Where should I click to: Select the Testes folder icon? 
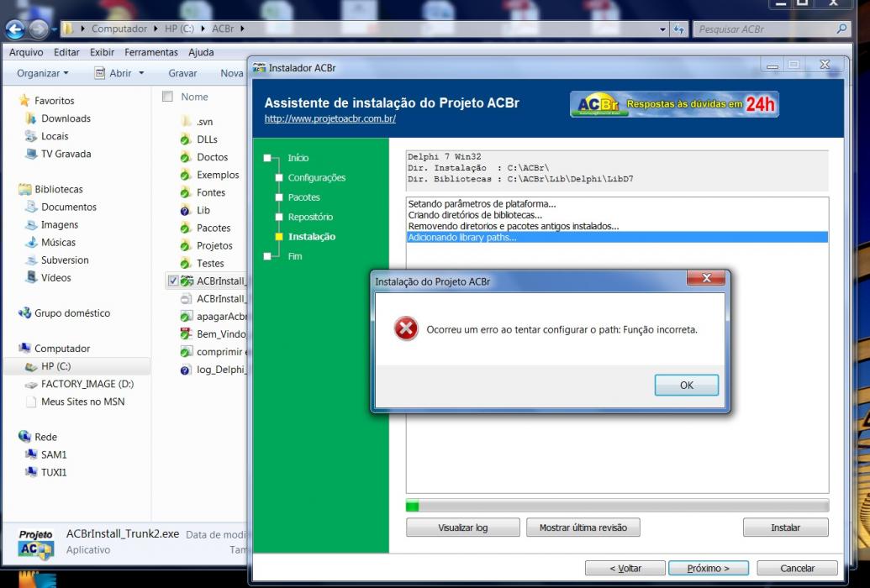pyautogui.click(x=186, y=264)
